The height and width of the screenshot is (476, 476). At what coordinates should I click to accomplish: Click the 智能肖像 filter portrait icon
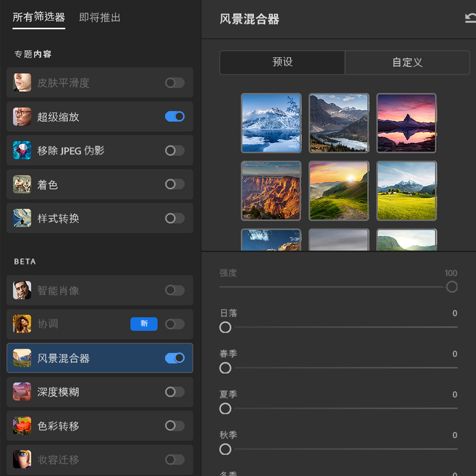point(22,290)
